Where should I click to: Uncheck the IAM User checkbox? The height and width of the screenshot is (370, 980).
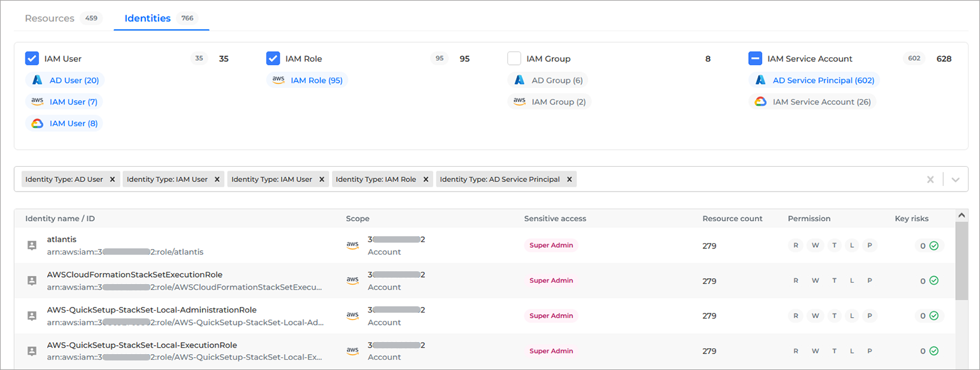tap(32, 58)
